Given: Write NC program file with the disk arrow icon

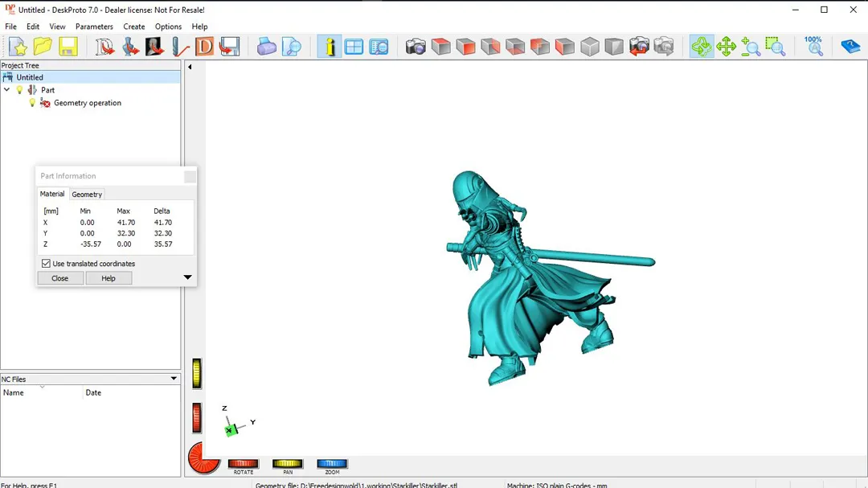Looking at the screenshot, I should (x=229, y=47).
